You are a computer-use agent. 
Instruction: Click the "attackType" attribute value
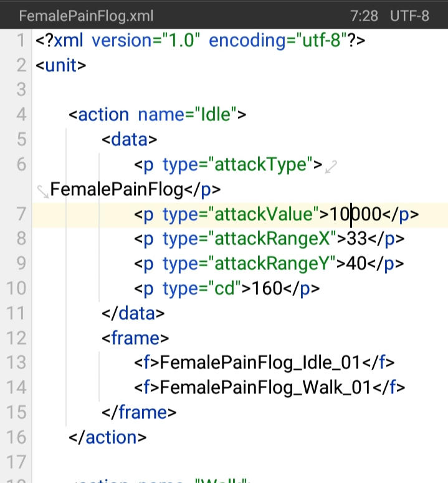[261, 164]
